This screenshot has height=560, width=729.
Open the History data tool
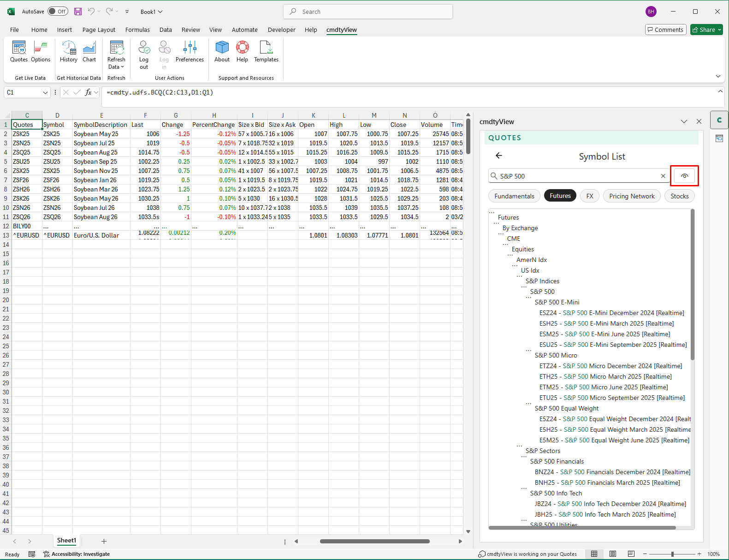click(x=69, y=52)
